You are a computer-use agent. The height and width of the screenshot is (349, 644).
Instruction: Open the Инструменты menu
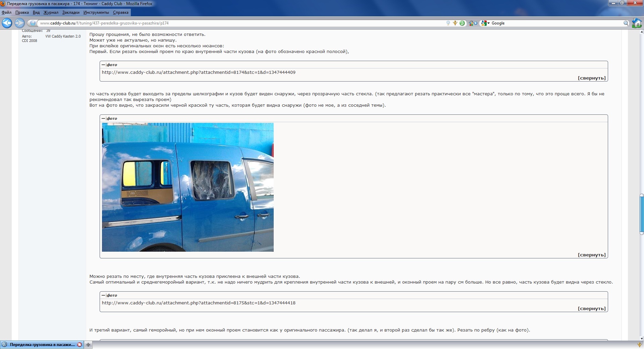point(96,12)
